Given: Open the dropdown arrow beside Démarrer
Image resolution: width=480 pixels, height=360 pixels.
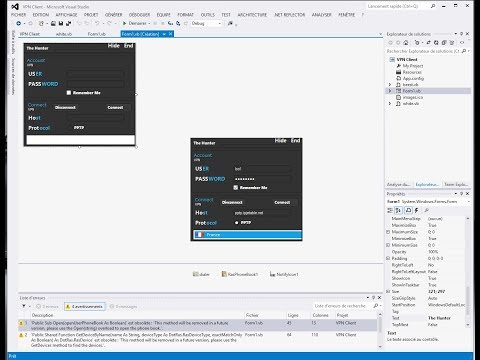Looking at the screenshot, I should click(149, 23).
